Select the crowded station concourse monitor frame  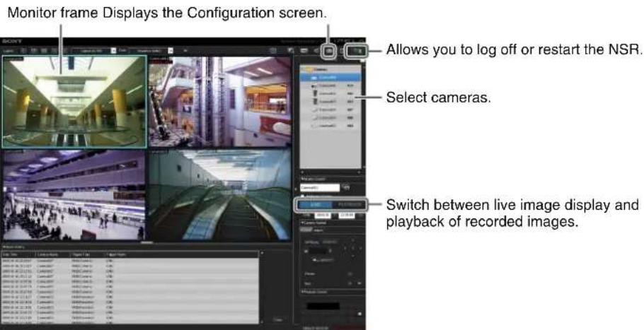tap(74, 195)
